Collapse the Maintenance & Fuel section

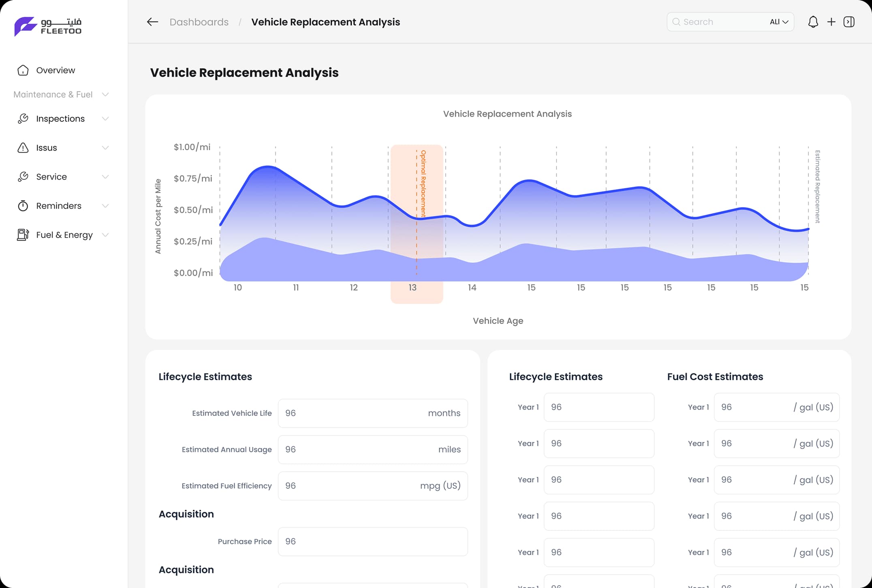(x=105, y=94)
